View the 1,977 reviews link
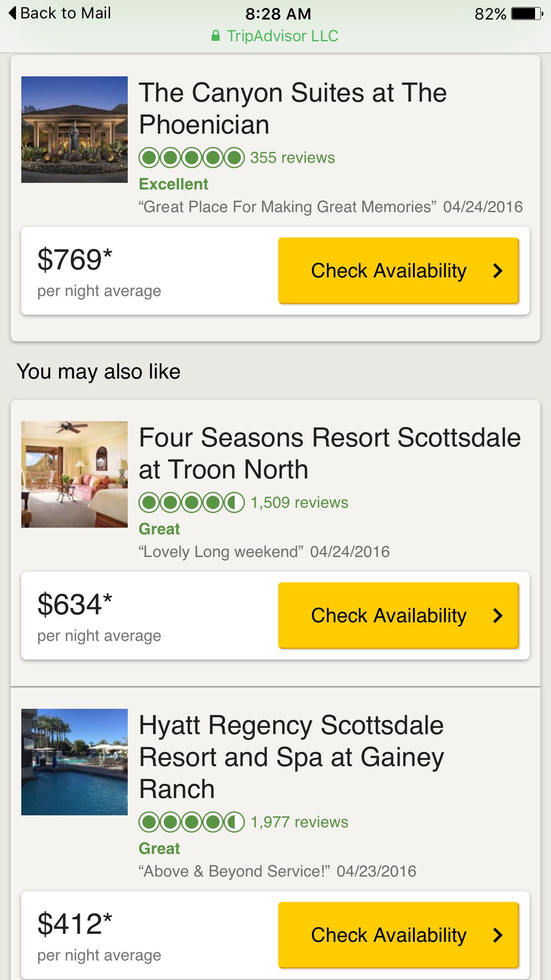The height and width of the screenshot is (980, 551). point(299,822)
